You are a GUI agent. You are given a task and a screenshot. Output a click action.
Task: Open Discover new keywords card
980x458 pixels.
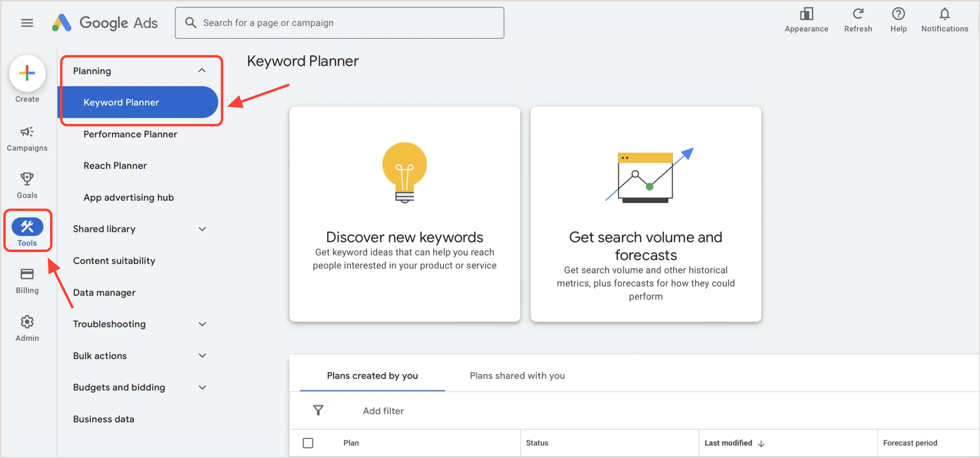(x=405, y=214)
